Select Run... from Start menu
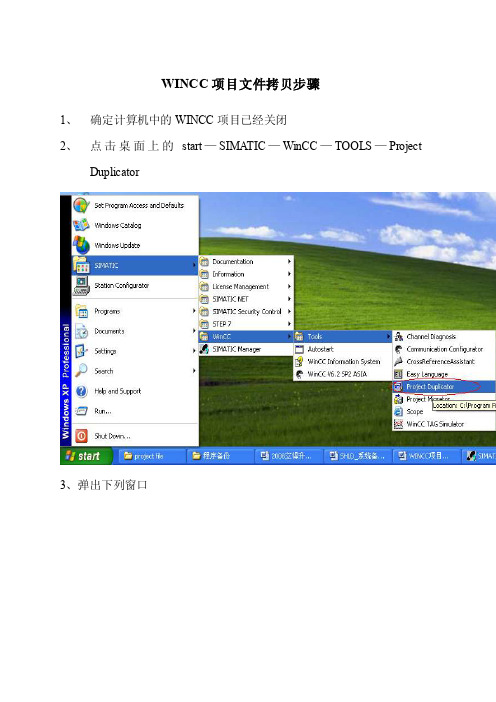 click(x=135, y=411)
